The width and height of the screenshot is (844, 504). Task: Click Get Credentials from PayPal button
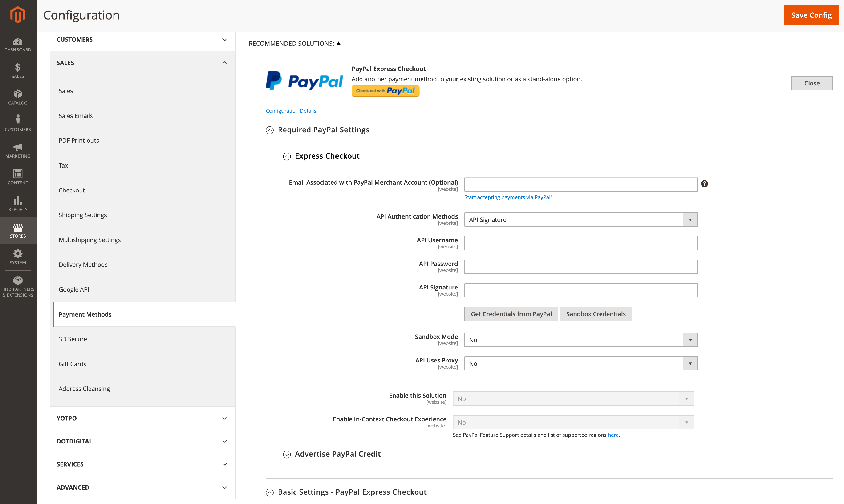[511, 314]
